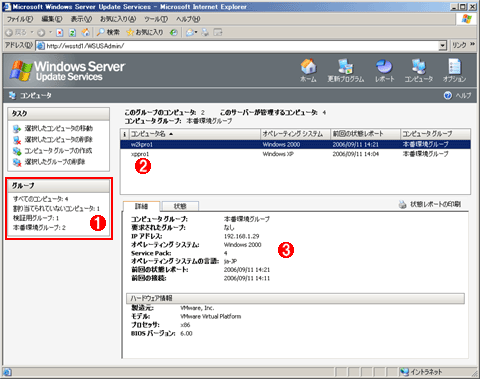Screen dimensions: 480x379
Task: Open the Favorites (お気に入り) menu
Action: (118, 19)
